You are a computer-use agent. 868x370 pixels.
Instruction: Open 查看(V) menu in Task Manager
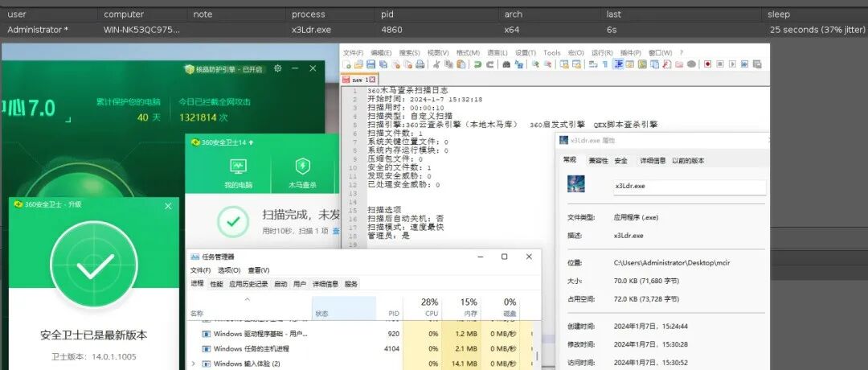pos(259,270)
